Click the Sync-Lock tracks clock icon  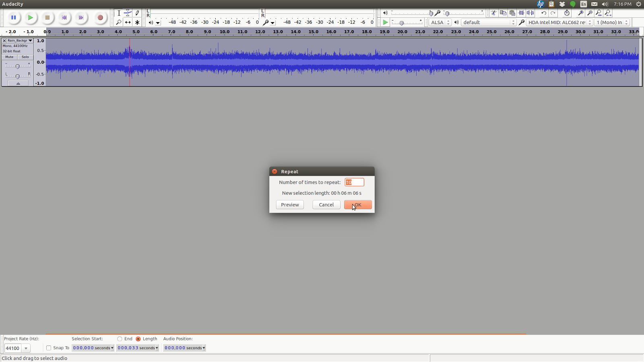pyautogui.click(x=567, y=13)
